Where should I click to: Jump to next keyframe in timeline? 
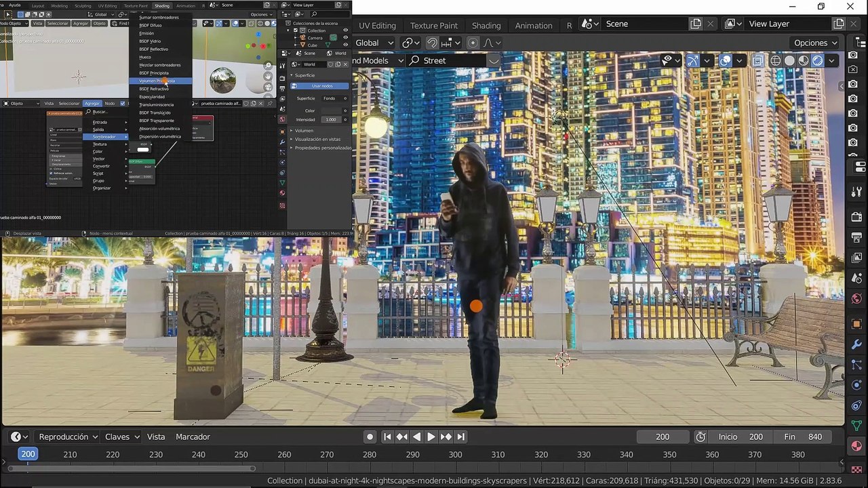point(446,437)
